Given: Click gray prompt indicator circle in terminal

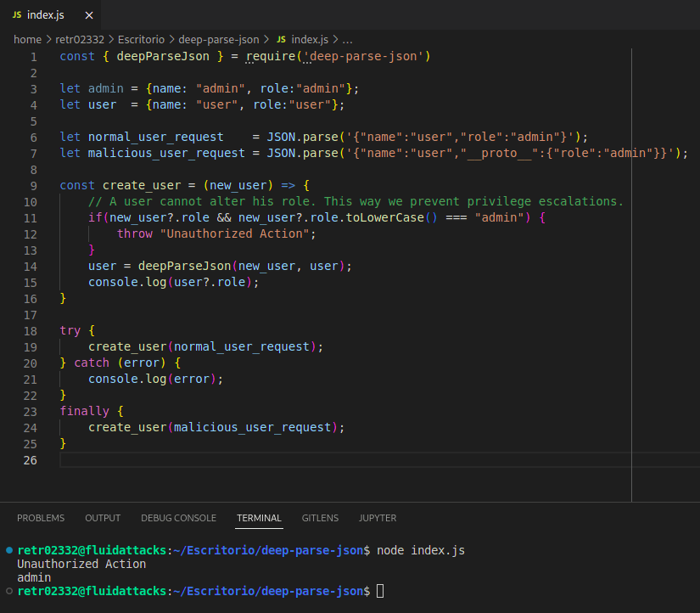Looking at the screenshot, I should [x=9, y=591].
